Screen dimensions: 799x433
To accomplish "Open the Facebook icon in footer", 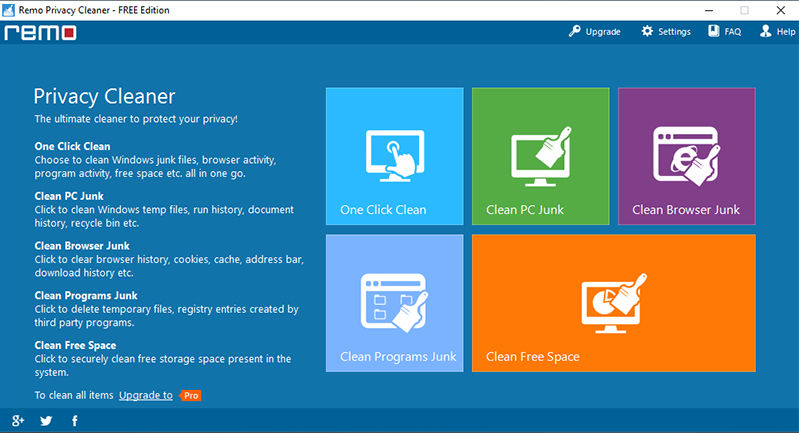I will click(75, 421).
